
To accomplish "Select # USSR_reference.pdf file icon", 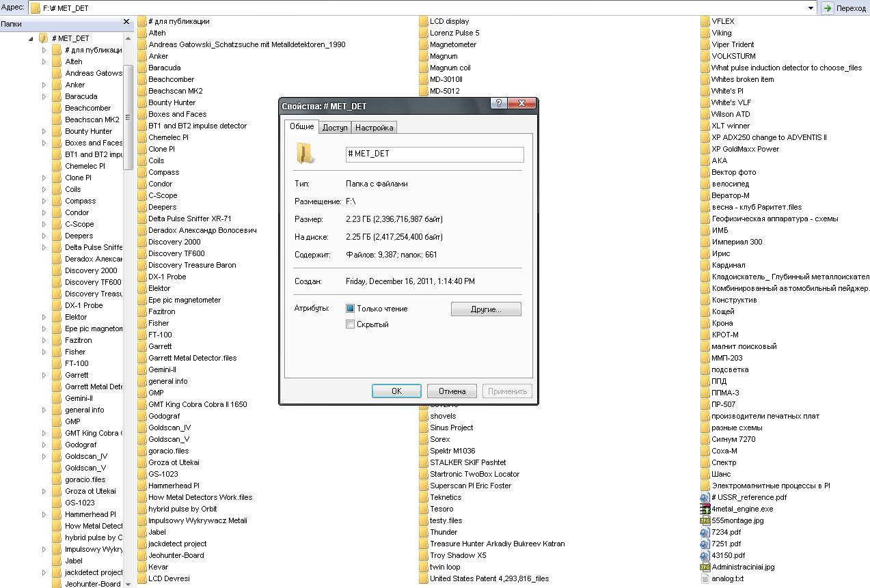I will tap(705, 497).
